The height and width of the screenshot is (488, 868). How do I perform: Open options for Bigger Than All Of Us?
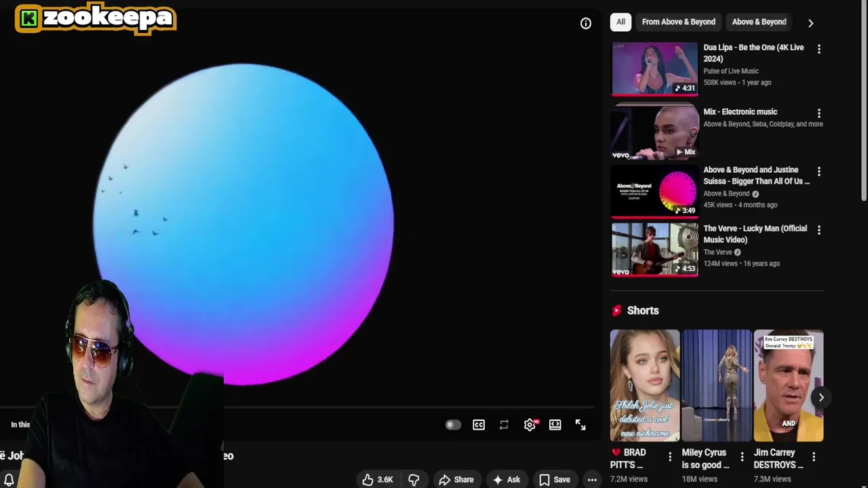[x=818, y=171]
